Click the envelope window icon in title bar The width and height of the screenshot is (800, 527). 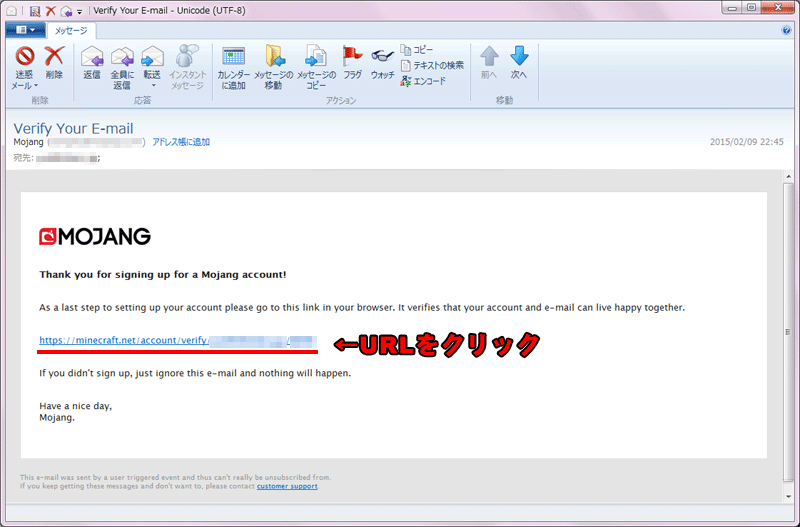click(11, 11)
